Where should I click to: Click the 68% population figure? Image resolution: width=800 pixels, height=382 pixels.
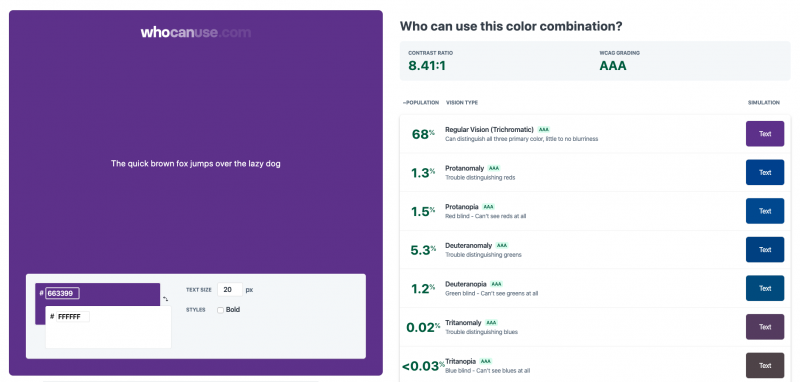pyautogui.click(x=423, y=135)
